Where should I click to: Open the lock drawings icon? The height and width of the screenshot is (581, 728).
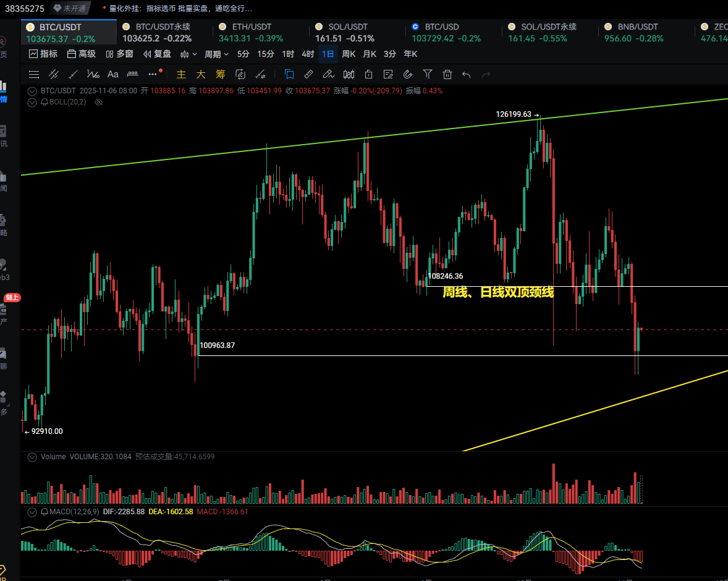point(368,75)
